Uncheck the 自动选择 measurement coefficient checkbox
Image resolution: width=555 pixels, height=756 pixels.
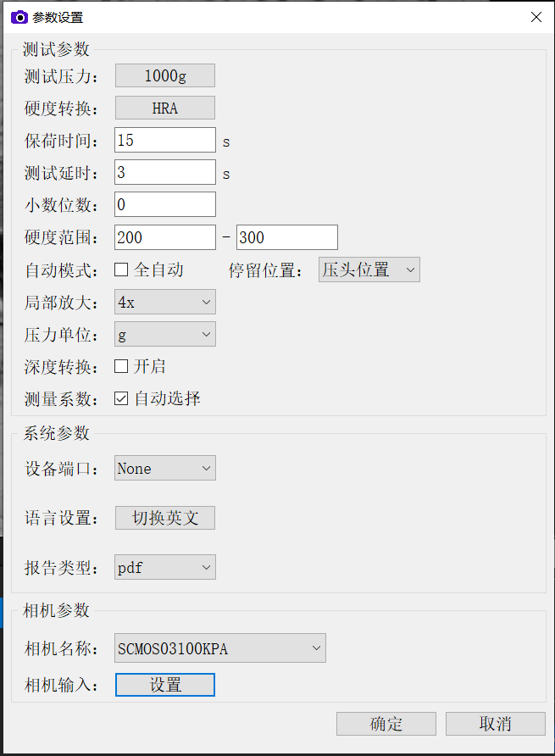[121, 398]
